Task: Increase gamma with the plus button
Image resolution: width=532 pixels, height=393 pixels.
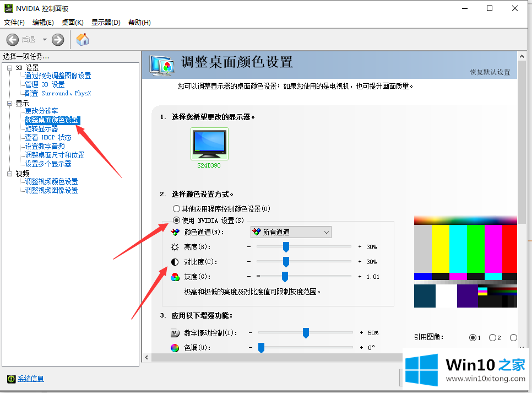Action: (360, 277)
